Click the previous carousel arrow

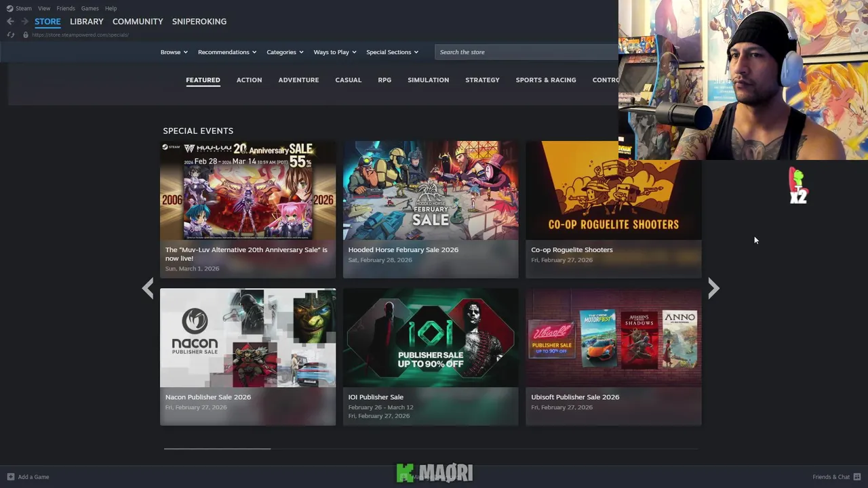(148, 289)
